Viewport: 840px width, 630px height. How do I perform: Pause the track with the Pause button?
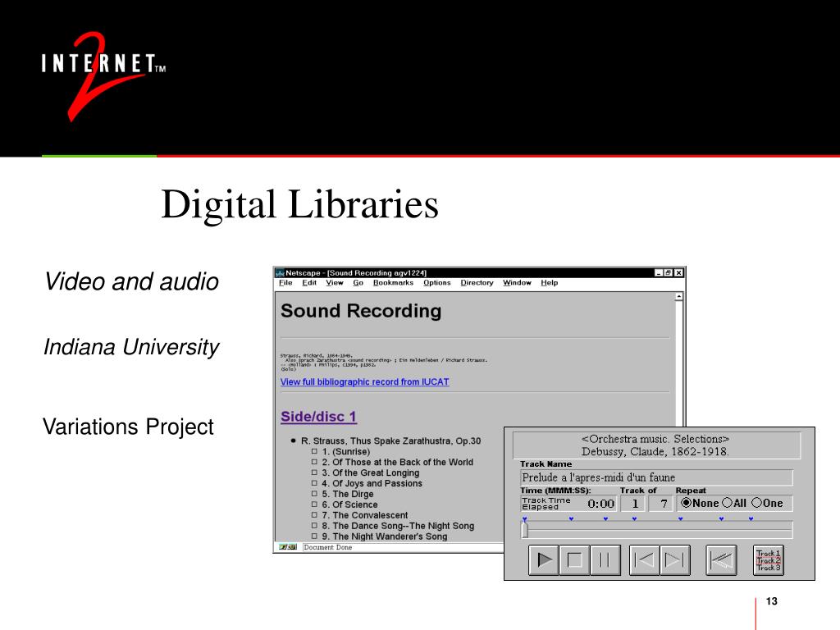(x=605, y=560)
